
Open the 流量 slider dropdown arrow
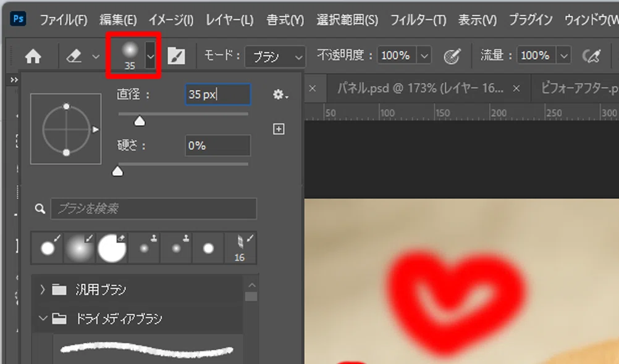(564, 56)
